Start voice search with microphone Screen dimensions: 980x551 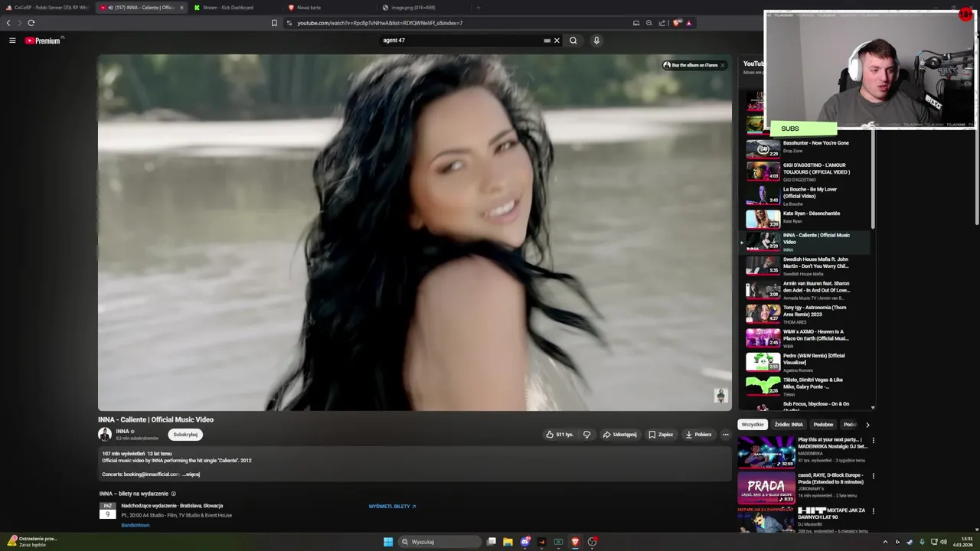[x=596, y=41]
